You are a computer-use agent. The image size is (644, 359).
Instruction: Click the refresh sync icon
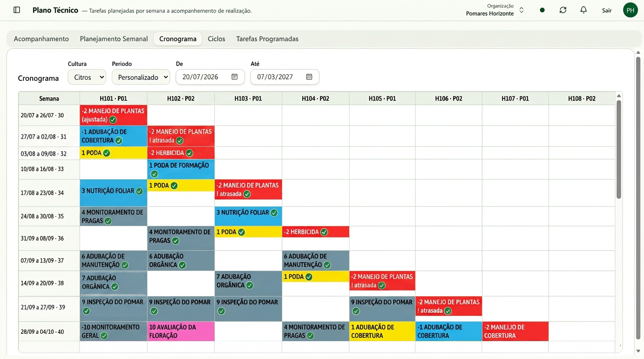tap(563, 10)
